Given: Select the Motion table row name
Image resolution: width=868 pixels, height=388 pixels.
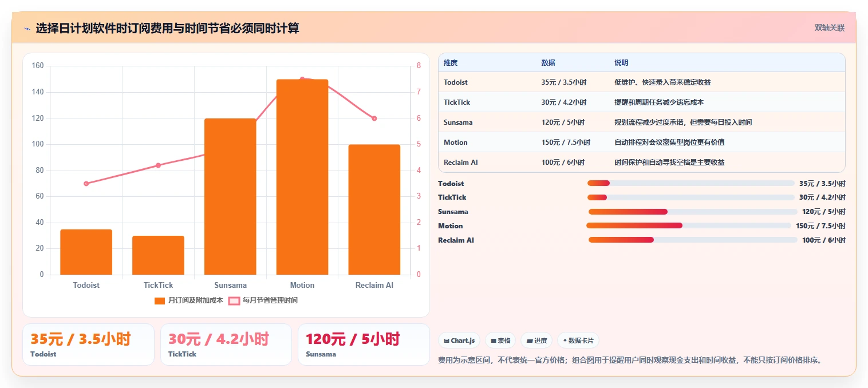Looking at the screenshot, I should tap(456, 142).
